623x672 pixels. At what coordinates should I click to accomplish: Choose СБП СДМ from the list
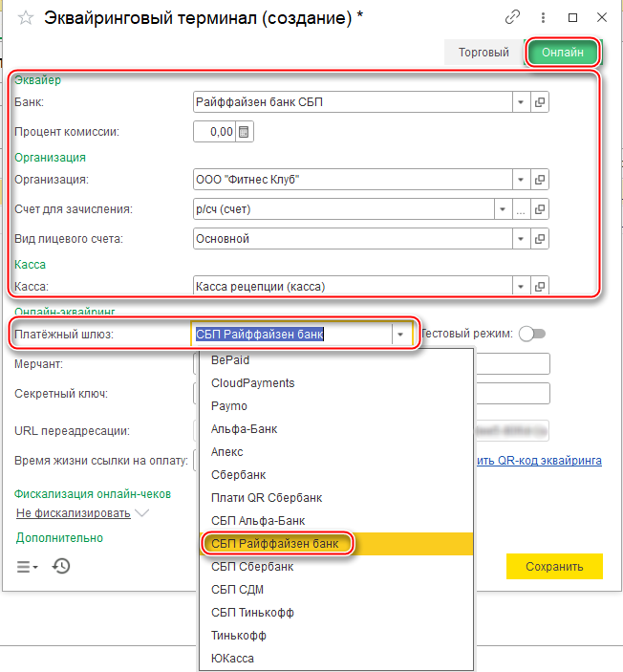click(336, 589)
